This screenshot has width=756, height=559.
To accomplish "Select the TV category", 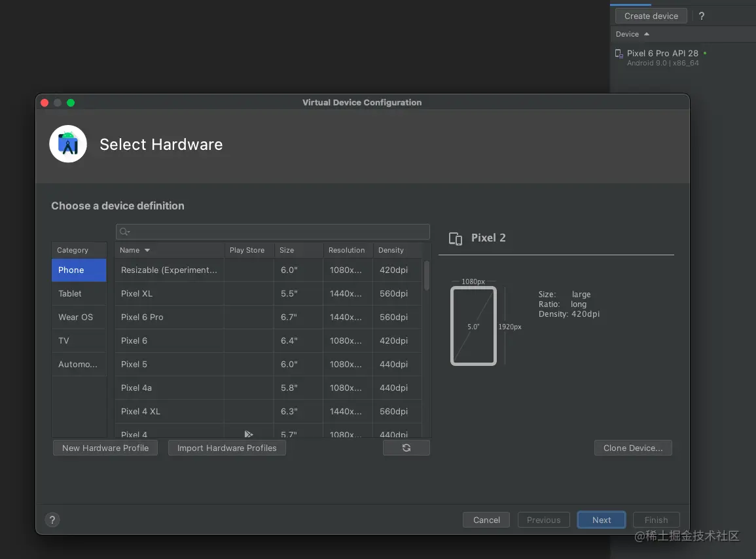I will pos(79,341).
